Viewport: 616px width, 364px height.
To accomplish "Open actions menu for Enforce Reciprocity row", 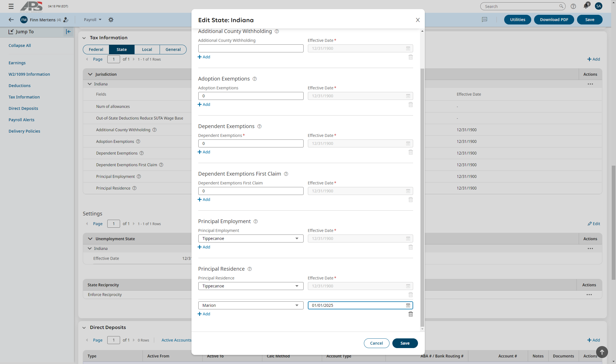I will (x=589, y=295).
